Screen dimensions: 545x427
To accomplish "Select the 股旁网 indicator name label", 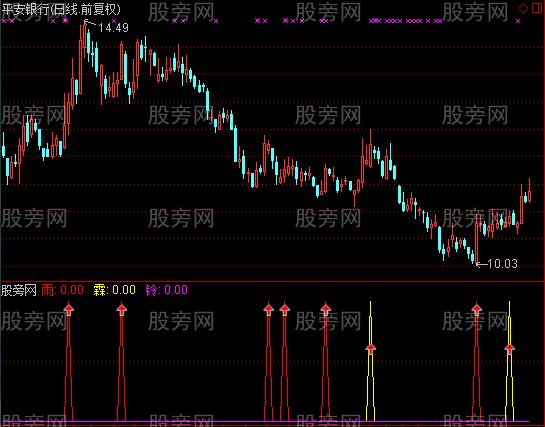I will [19, 290].
